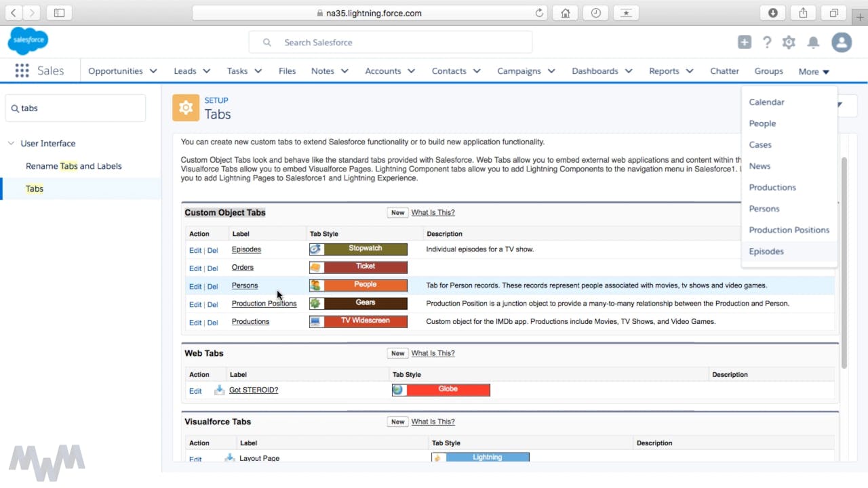Screen dimensions: 868x488
Task: Select News in the More menu
Action: coord(759,166)
